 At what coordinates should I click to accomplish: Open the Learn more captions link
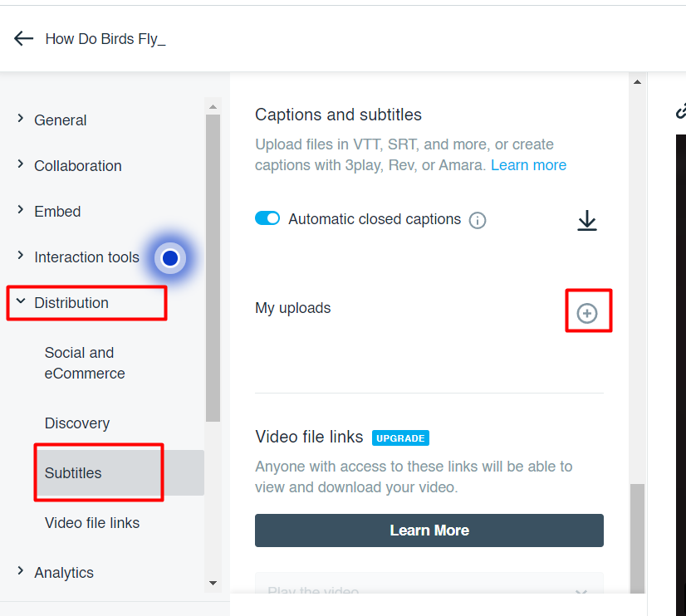(x=528, y=165)
